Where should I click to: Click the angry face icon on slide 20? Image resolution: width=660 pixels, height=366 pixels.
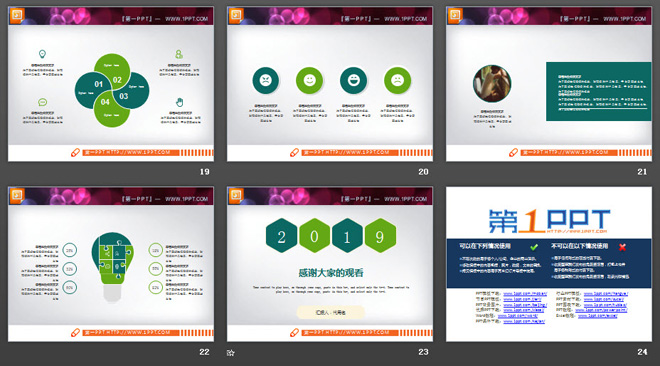coord(266,80)
